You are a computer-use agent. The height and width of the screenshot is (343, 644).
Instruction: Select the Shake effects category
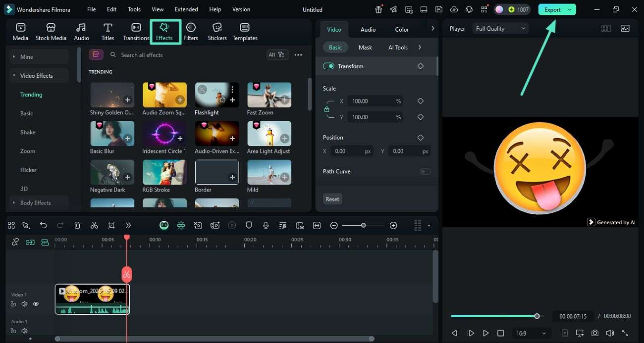pyautogui.click(x=28, y=132)
